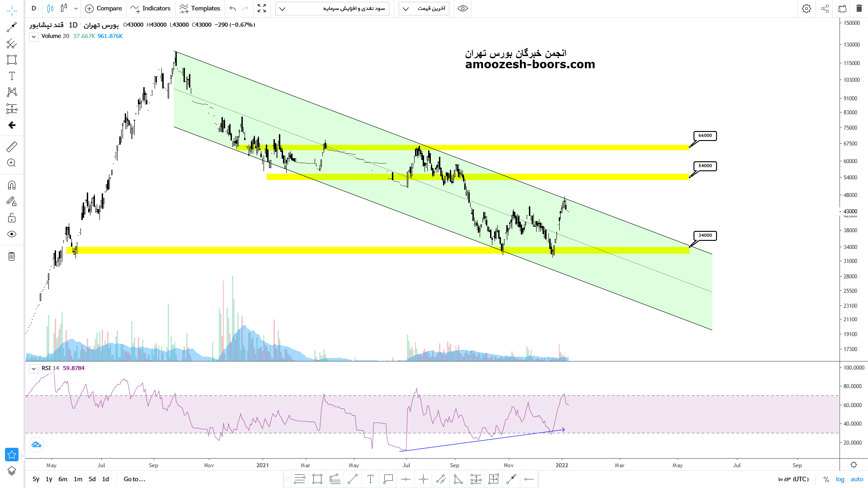Open the dividend and capital increase dropdown

point(332,9)
